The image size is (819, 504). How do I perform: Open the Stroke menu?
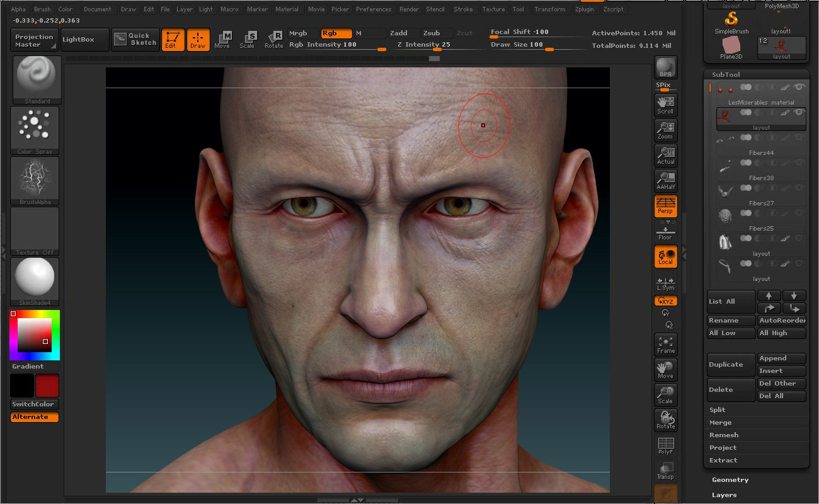click(463, 9)
